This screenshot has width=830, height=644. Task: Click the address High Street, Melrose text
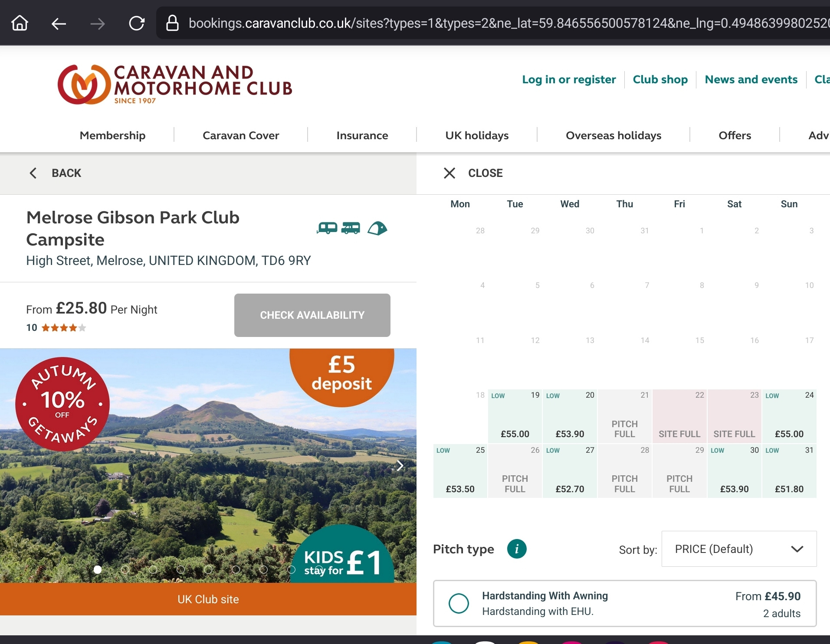[x=168, y=261]
